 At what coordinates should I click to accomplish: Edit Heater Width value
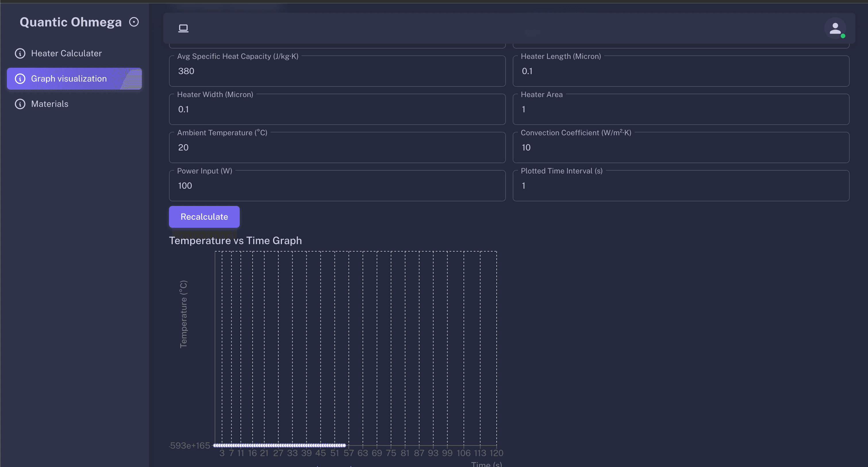coord(337,109)
